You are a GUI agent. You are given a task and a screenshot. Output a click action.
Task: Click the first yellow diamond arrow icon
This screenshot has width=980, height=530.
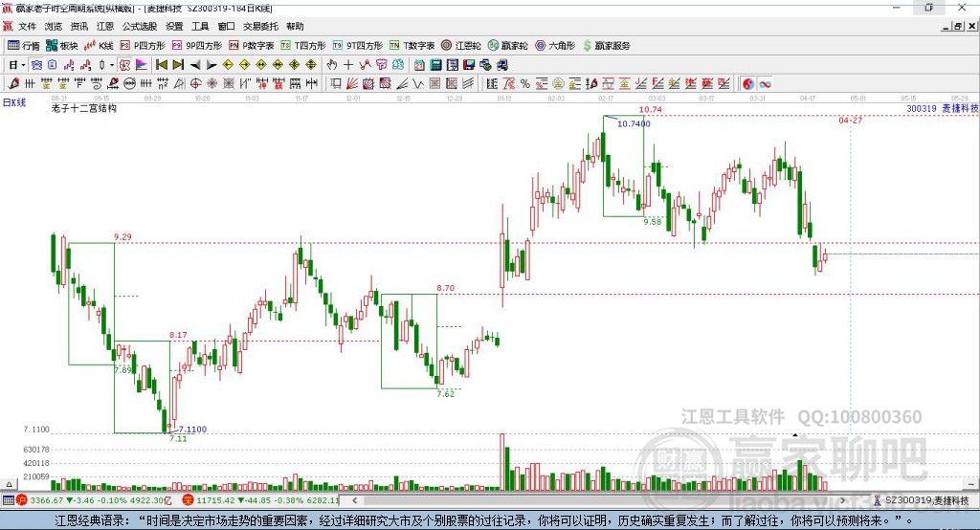[x=228, y=64]
